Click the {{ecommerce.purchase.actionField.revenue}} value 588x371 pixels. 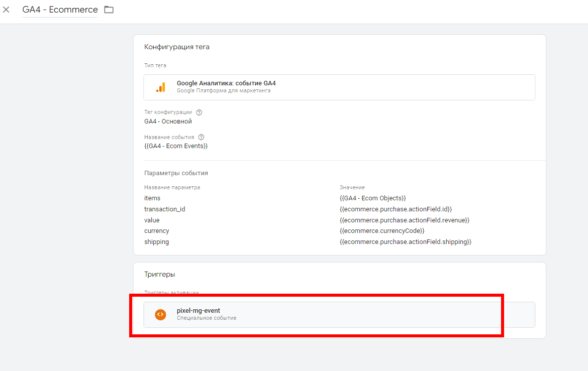(404, 220)
